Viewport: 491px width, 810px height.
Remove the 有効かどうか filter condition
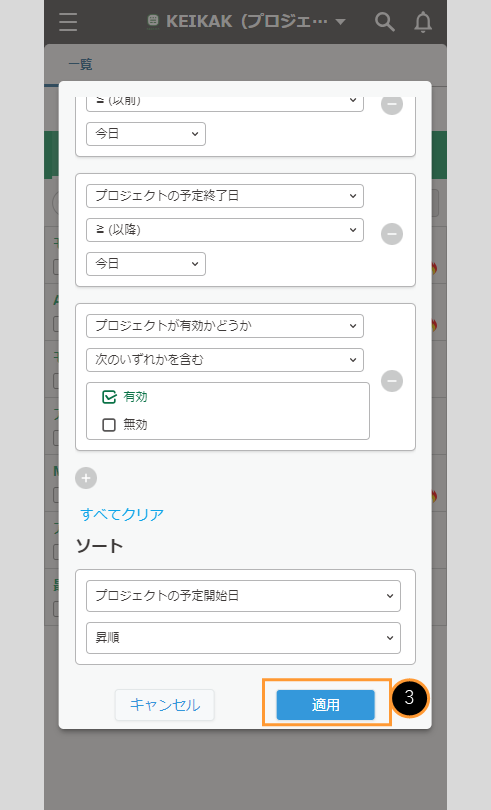click(x=392, y=381)
